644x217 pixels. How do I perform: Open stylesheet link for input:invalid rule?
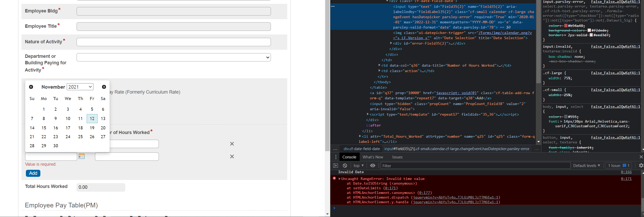pyautogui.click(x=616, y=46)
